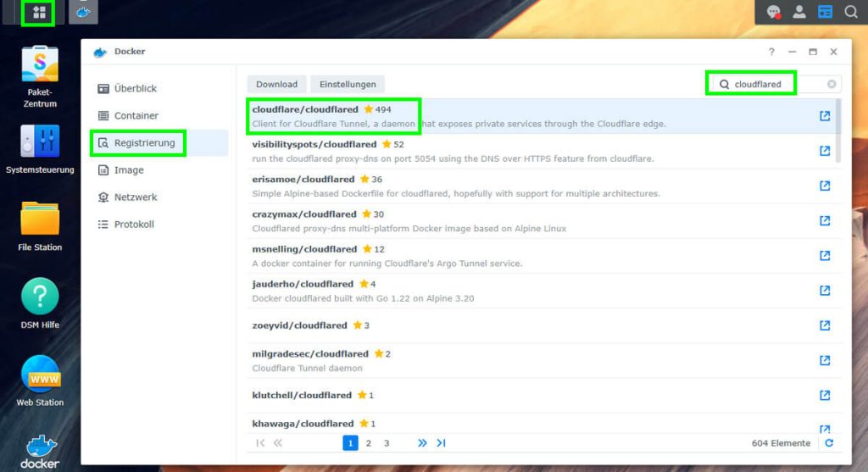This screenshot has height=472, width=868.
Task: Jump forward several pages with double-chevron
Action: (422, 442)
